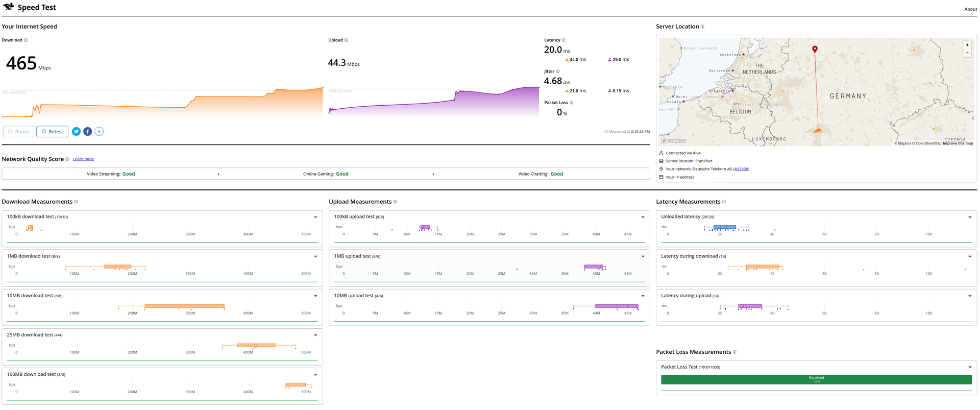The image size is (980, 410).
Task: Share results on Twitter icon
Action: (x=76, y=132)
